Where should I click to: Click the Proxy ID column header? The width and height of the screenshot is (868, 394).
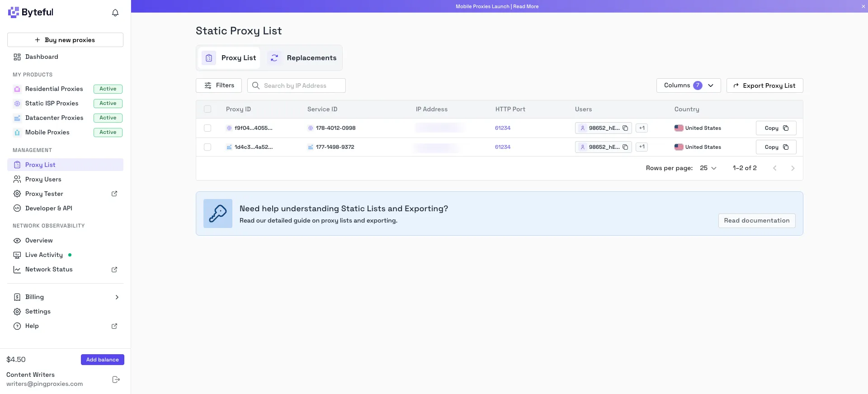click(x=238, y=109)
